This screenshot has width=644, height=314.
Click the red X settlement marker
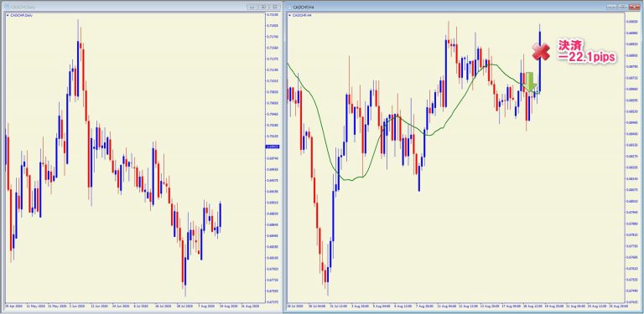click(x=541, y=52)
